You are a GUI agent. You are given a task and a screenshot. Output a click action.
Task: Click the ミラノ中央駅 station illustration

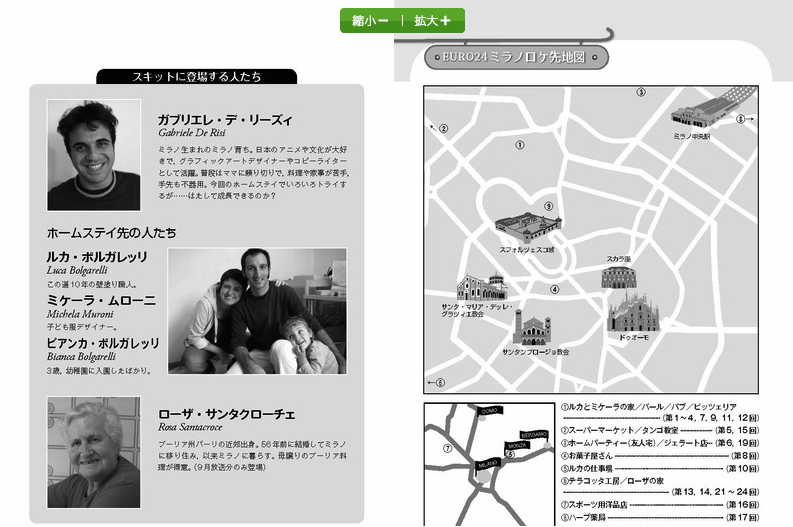[x=700, y=115]
